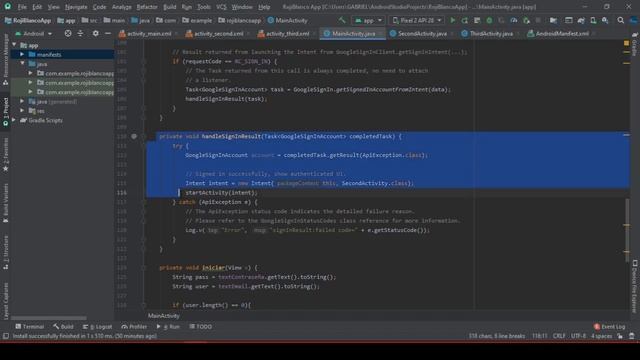Screen dimensions: 640x360
Task: Open the Build menu
Action: click(170, 7)
